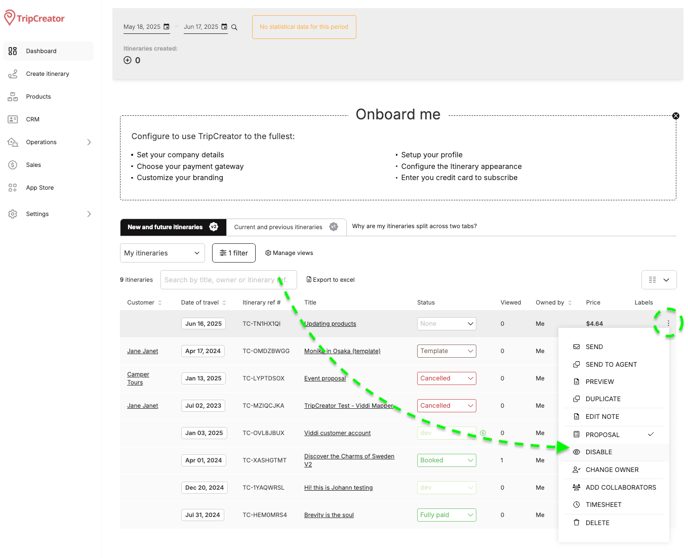Open the end date calendar picker icon
Image resolution: width=688 pixels, height=558 pixels.
point(224,27)
